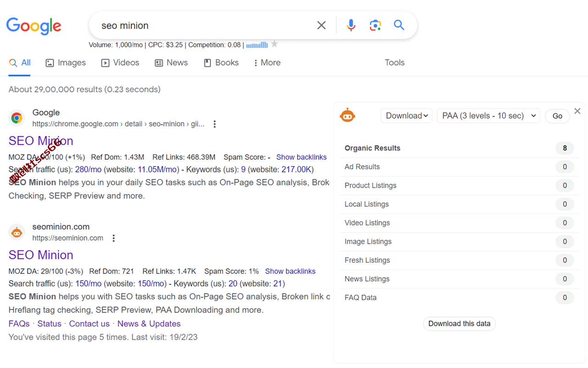Show backlinks for seominion.com result
Image resolution: width=588 pixels, height=368 pixels.
point(290,271)
